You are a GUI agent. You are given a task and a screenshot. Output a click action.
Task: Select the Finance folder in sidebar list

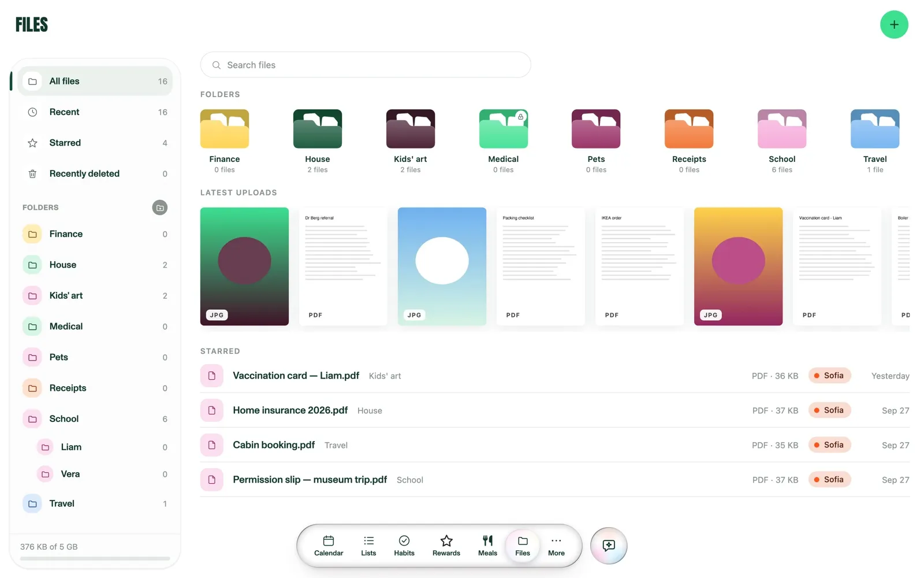coord(95,234)
